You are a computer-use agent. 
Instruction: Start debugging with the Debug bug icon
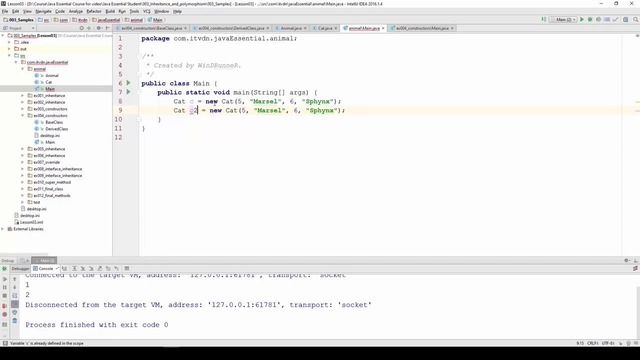[x=590, y=20]
